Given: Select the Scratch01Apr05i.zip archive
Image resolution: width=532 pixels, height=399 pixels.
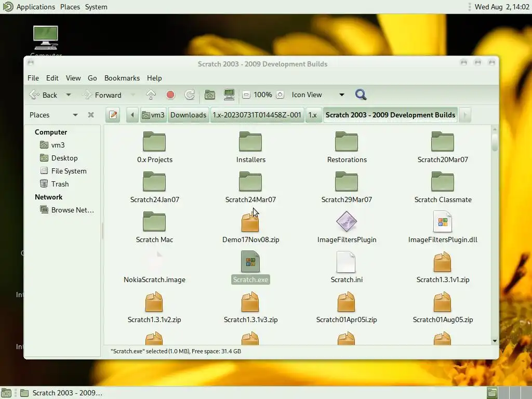Looking at the screenshot, I should click(x=347, y=308).
